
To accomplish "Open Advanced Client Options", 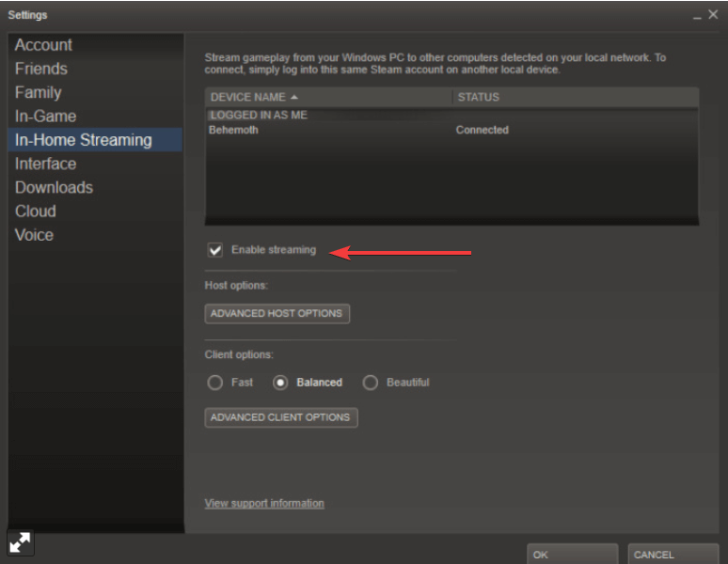I will (x=281, y=417).
